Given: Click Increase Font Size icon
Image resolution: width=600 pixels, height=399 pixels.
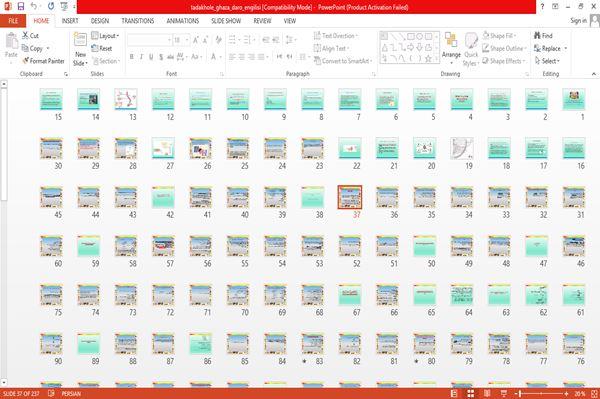Looking at the screenshot, I should (x=196, y=40).
